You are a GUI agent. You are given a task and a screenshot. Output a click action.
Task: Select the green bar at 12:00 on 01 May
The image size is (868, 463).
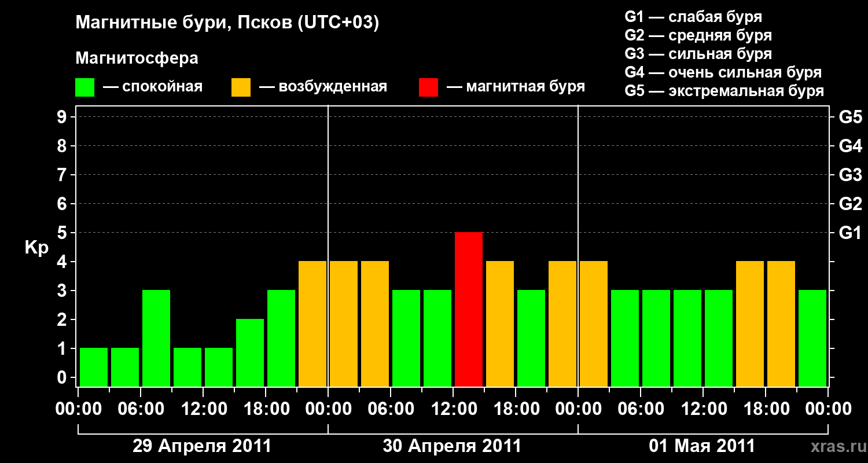pos(719,338)
